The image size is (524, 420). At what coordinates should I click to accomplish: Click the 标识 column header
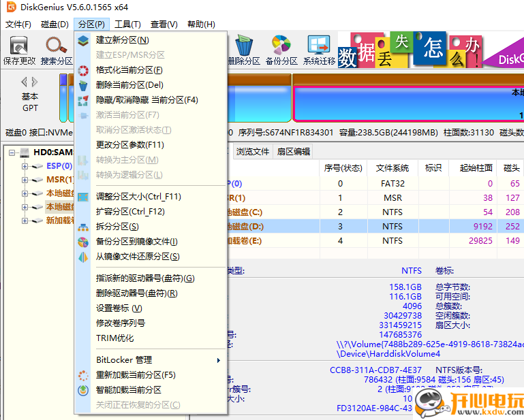[x=433, y=168]
